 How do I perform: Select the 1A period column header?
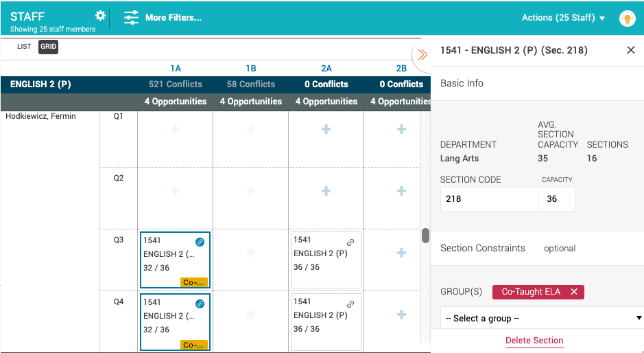click(176, 68)
